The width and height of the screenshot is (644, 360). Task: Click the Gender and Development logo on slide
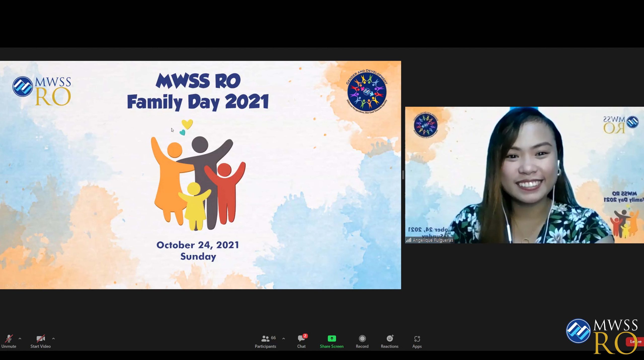[367, 92]
